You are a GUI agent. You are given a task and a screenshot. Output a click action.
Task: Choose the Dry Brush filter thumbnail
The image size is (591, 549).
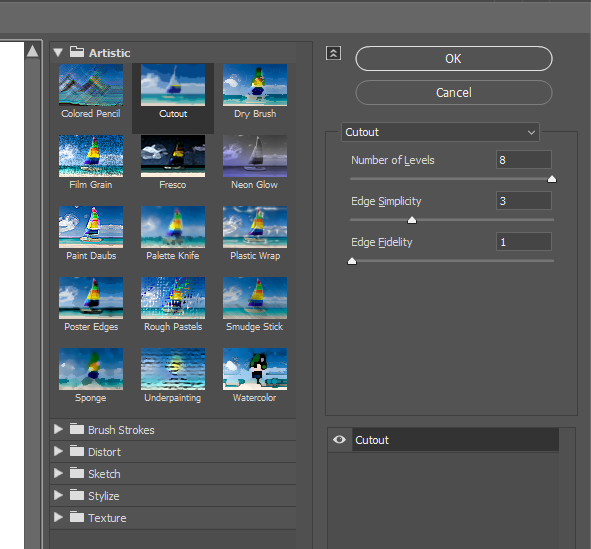coord(255,85)
